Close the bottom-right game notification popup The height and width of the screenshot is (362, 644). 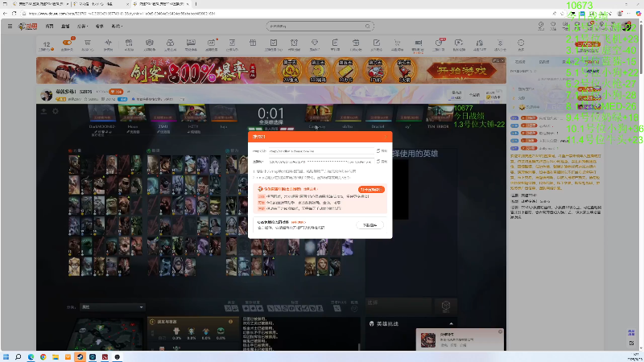coord(500,331)
